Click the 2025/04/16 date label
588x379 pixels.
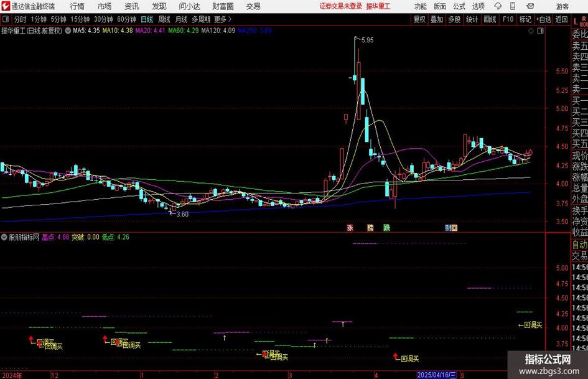click(437, 375)
